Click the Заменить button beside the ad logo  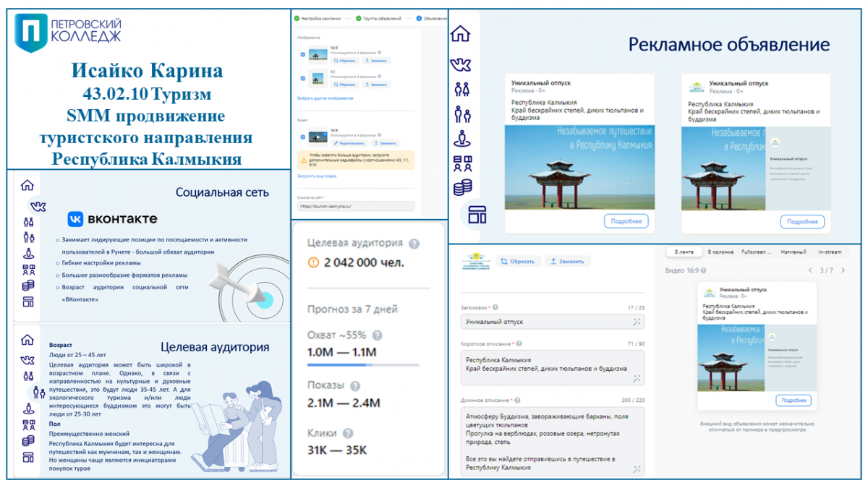tap(569, 262)
